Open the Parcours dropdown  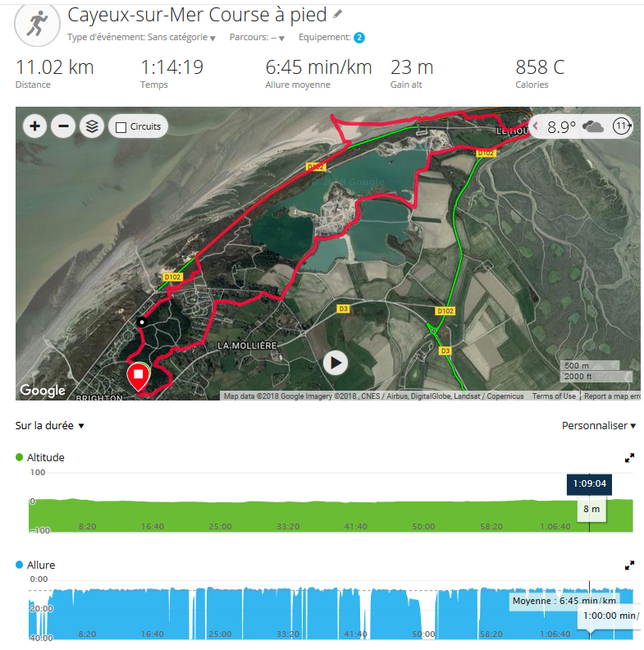point(257,37)
